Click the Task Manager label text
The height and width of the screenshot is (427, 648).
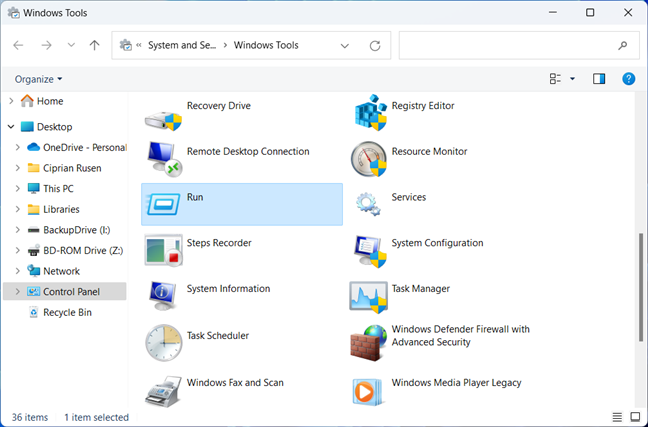pos(421,289)
